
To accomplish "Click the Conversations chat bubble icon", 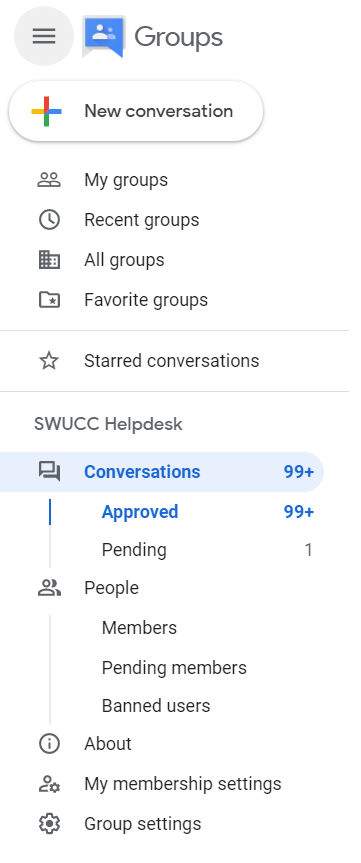I will [49, 472].
